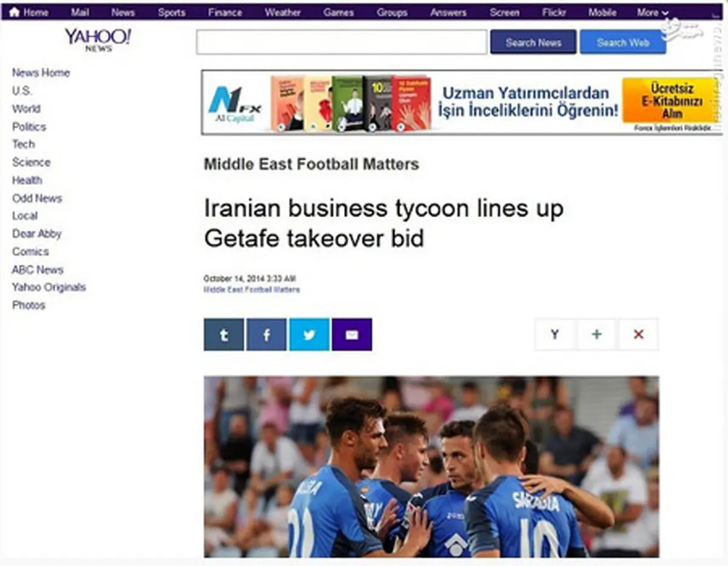Open Odd News in left sidebar
This screenshot has height=566, width=728.
pyautogui.click(x=37, y=198)
